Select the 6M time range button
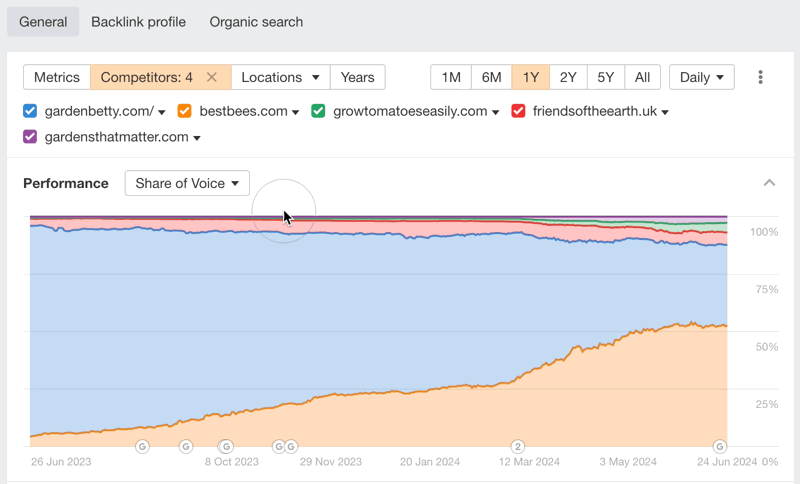This screenshot has height=484, width=800. (491, 77)
